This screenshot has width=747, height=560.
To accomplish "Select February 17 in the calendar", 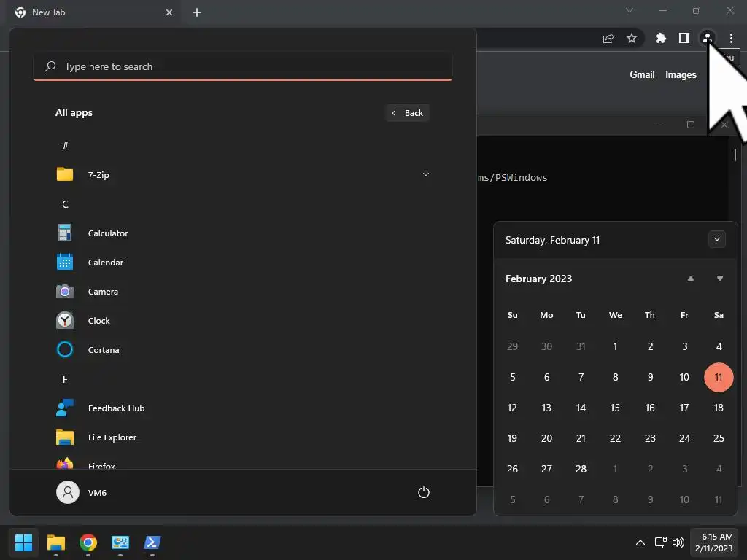I will [x=684, y=408].
